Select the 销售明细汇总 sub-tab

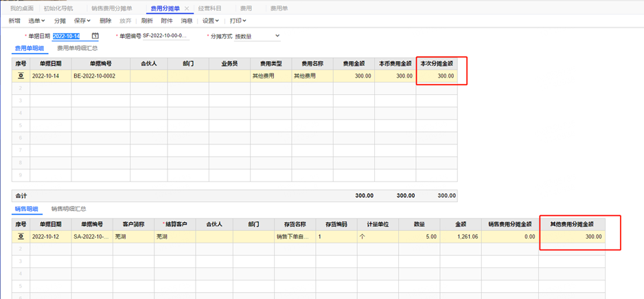coord(69,208)
